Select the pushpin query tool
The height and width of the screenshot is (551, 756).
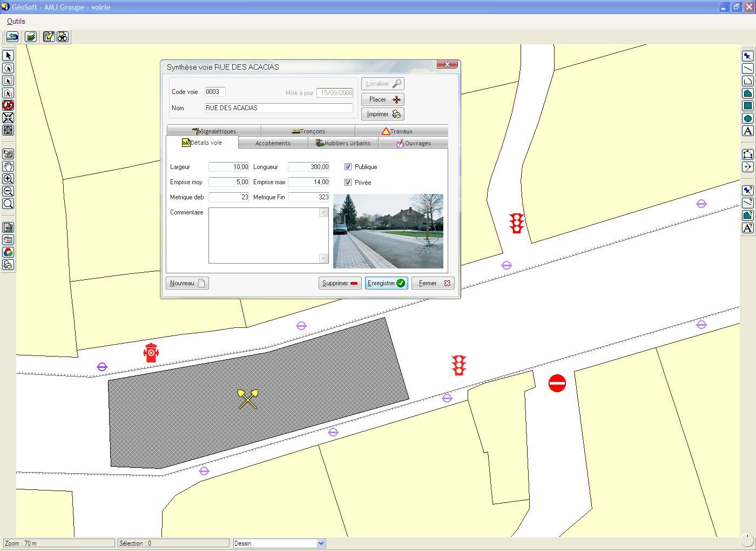click(x=747, y=191)
